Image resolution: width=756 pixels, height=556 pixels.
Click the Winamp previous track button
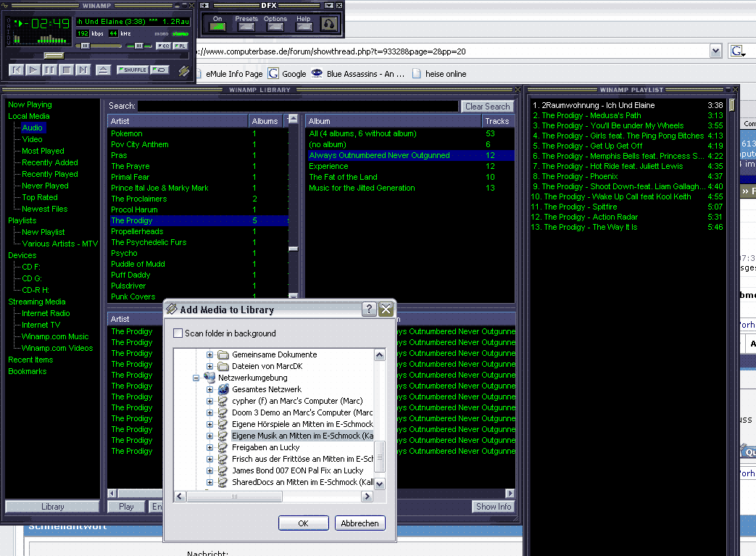[17, 70]
